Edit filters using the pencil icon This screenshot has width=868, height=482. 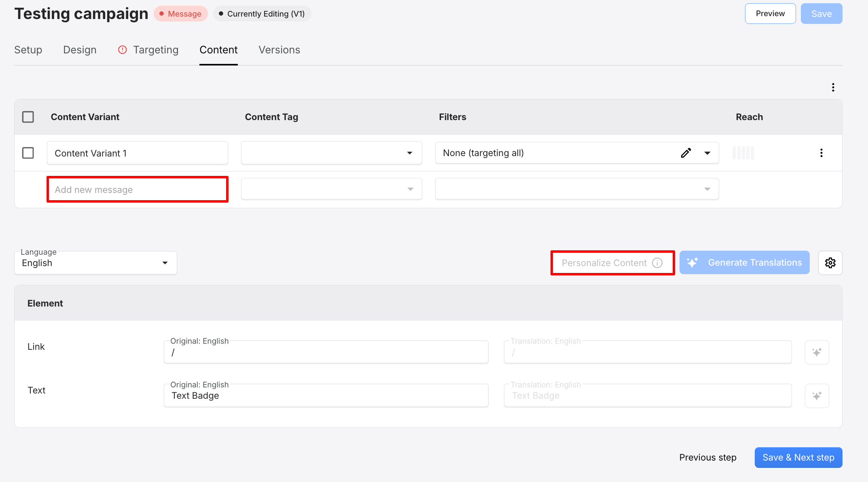click(686, 153)
